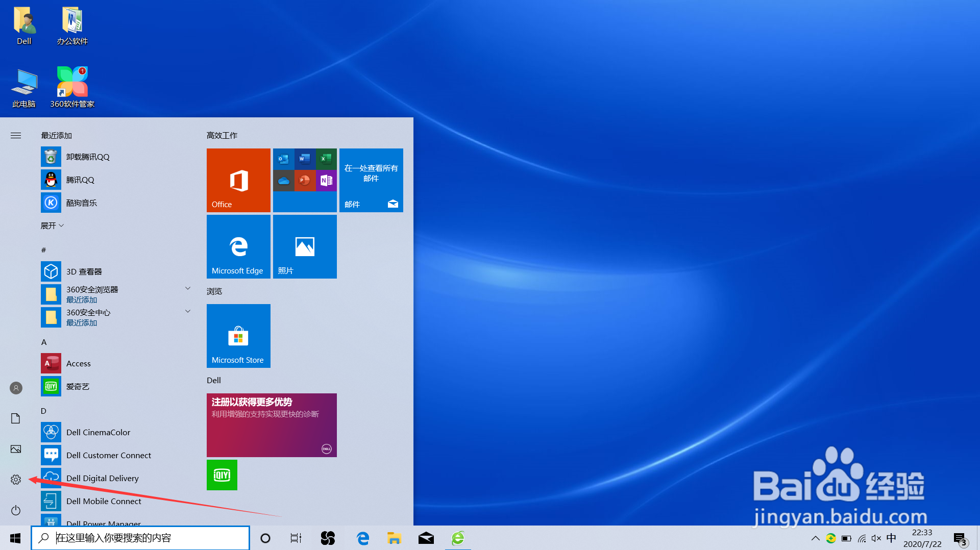Open the Dell registration promo tile
This screenshot has width=980, height=550.
coord(272,425)
